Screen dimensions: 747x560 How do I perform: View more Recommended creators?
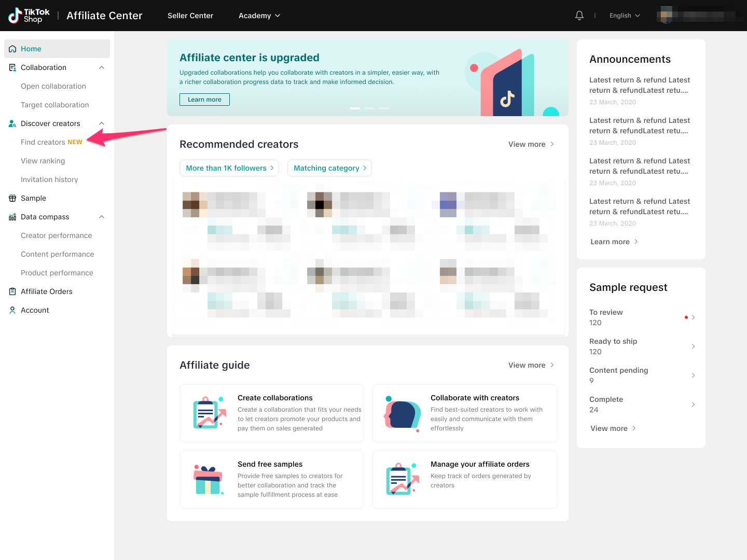click(531, 144)
